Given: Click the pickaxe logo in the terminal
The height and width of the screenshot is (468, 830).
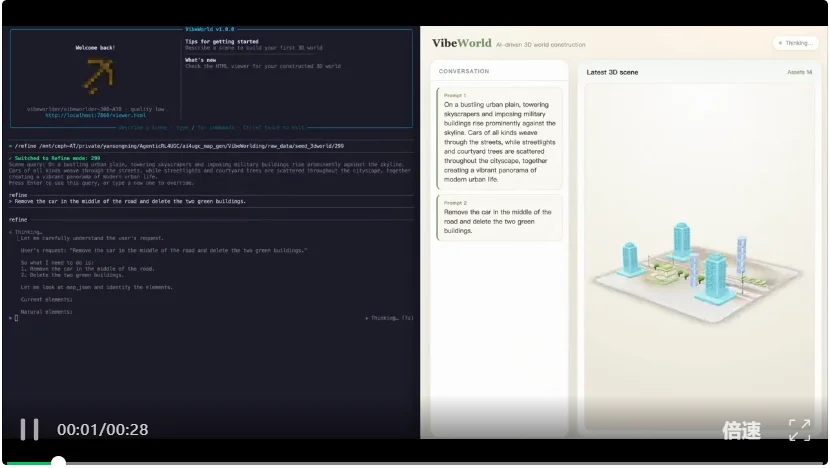Looking at the screenshot, I should tap(98, 76).
